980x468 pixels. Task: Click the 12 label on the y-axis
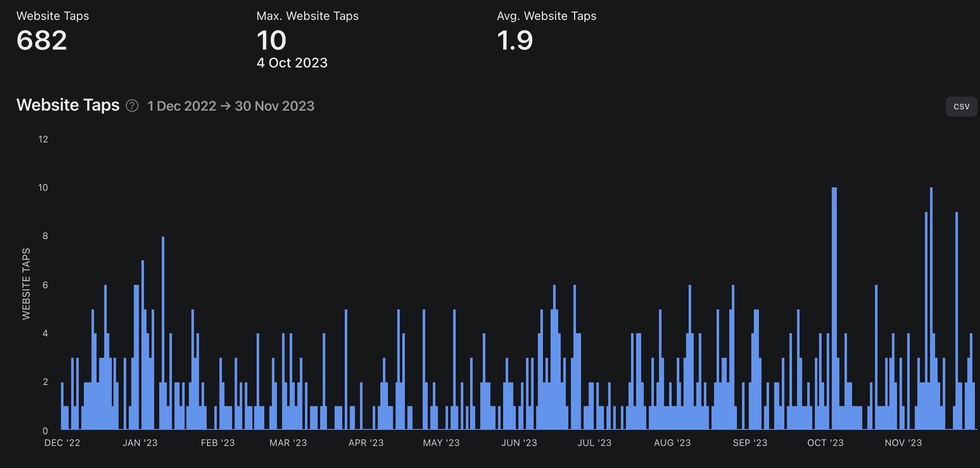click(x=43, y=139)
